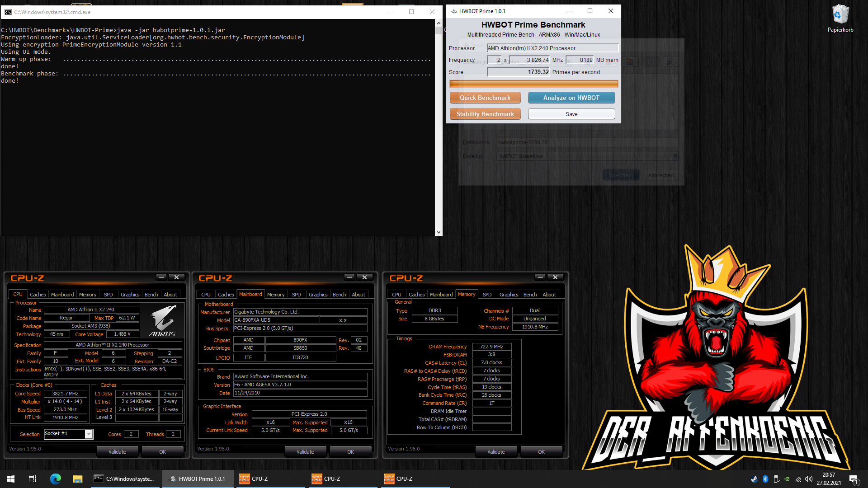Open the Windows Start menu
Image resolution: width=868 pixels, height=488 pixels.
coord(11,479)
